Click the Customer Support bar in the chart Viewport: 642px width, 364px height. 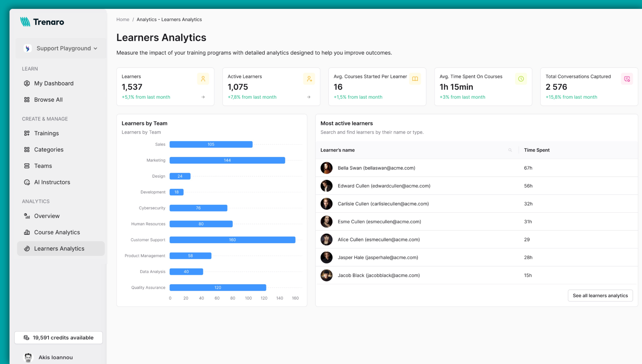click(x=232, y=240)
